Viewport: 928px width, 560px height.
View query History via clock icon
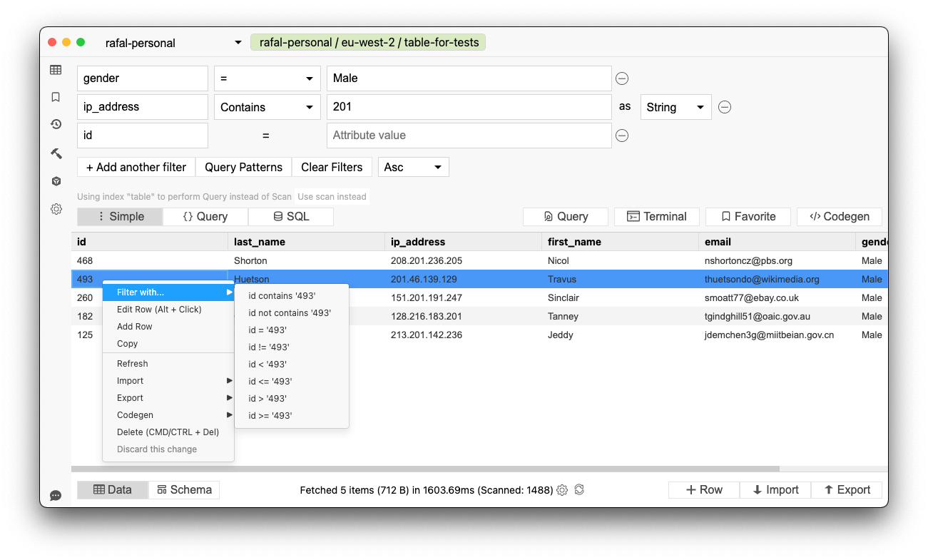click(56, 125)
